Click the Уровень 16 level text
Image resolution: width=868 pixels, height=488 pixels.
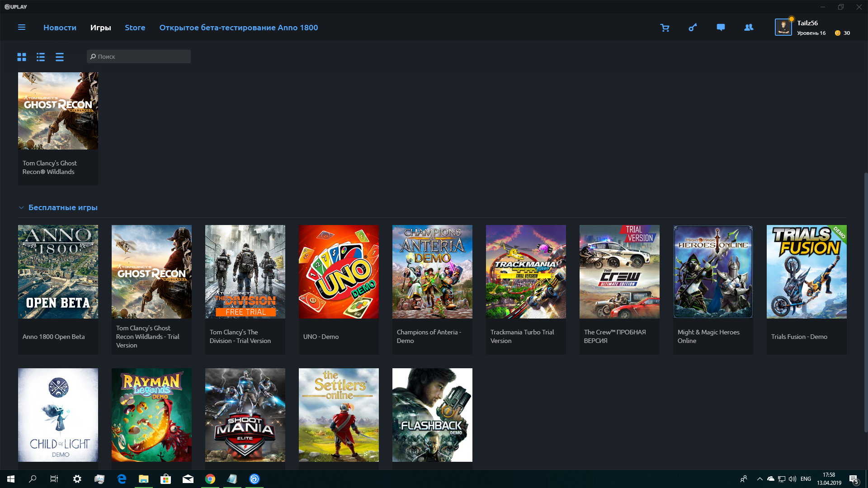(811, 33)
